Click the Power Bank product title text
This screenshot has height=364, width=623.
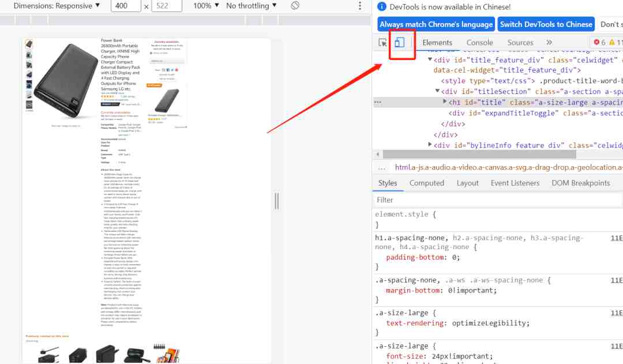(121, 65)
